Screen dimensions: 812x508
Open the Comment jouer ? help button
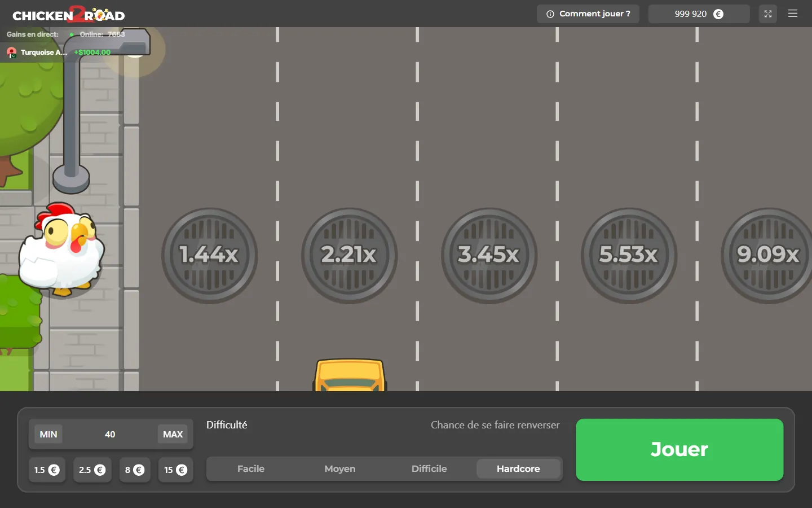588,14
